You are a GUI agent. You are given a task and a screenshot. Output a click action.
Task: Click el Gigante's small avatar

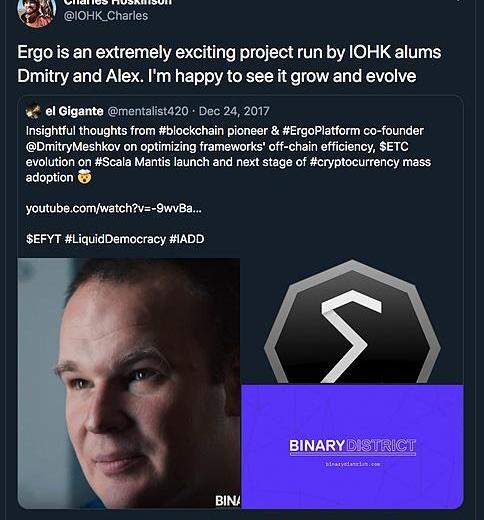pos(33,111)
